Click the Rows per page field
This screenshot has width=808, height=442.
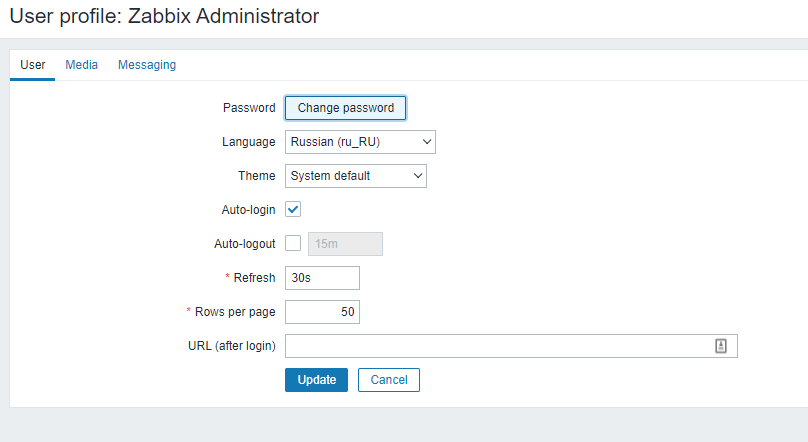pos(321,312)
